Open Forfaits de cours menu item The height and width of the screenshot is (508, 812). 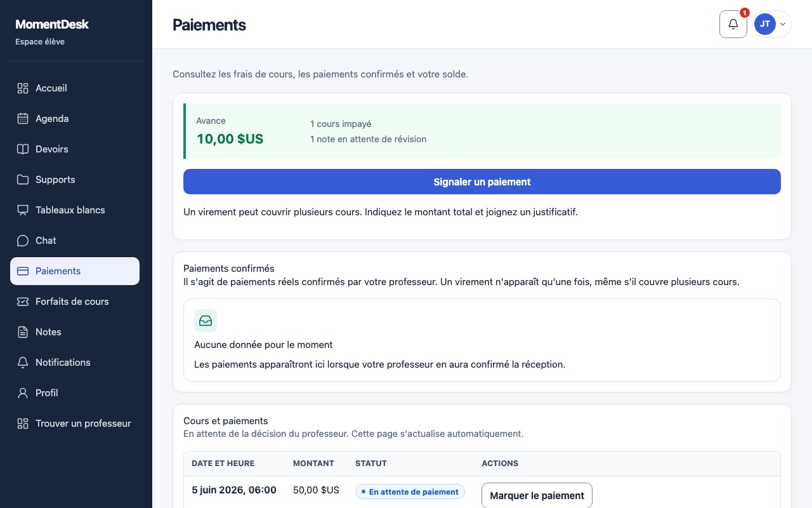(75, 302)
